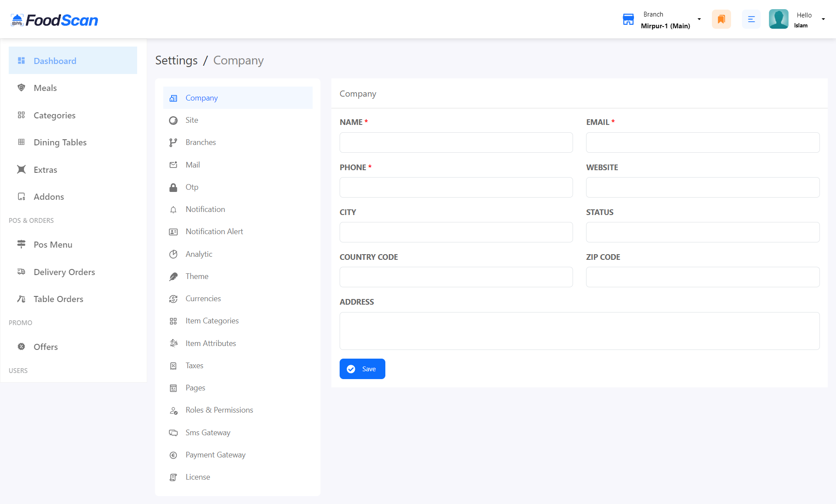Click the Payment Gateway settings link
Image resolution: width=836 pixels, height=504 pixels.
[216, 454]
